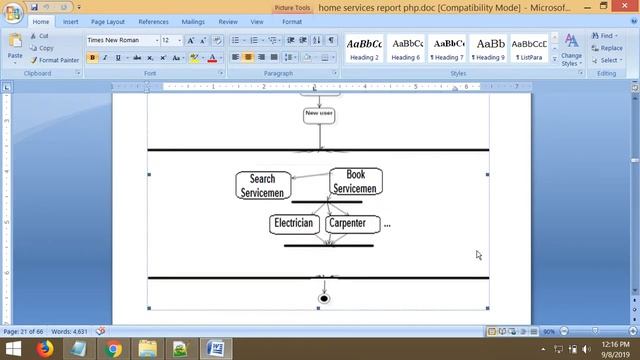The image size is (640, 360).
Task: Click Words: 4,631 in status bar
Action: (69, 331)
